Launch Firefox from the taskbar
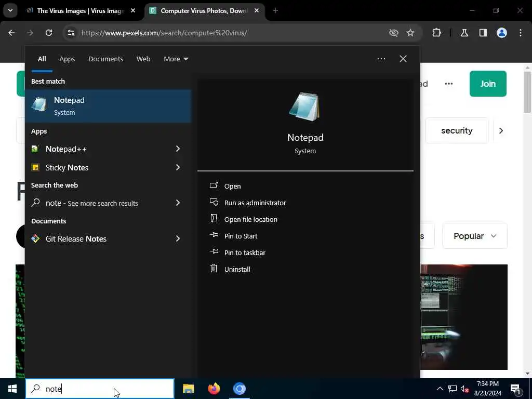 (214, 389)
